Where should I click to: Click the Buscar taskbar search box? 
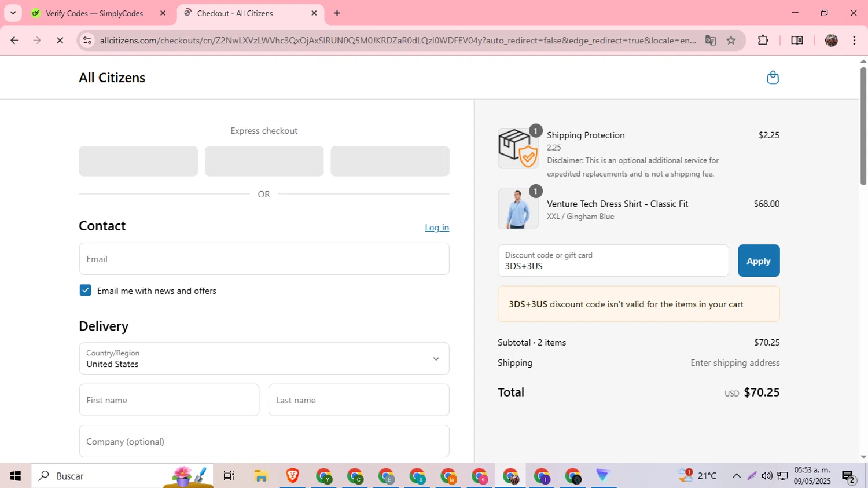click(x=122, y=476)
